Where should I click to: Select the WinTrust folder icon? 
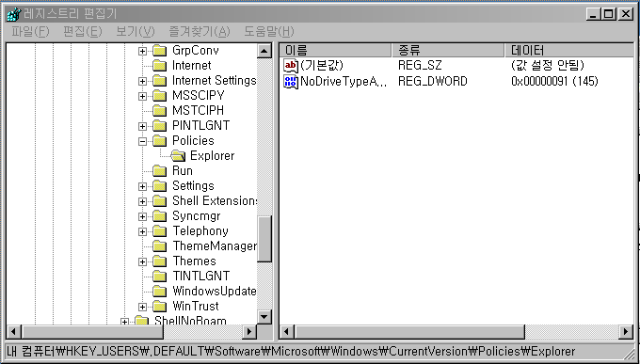160,307
